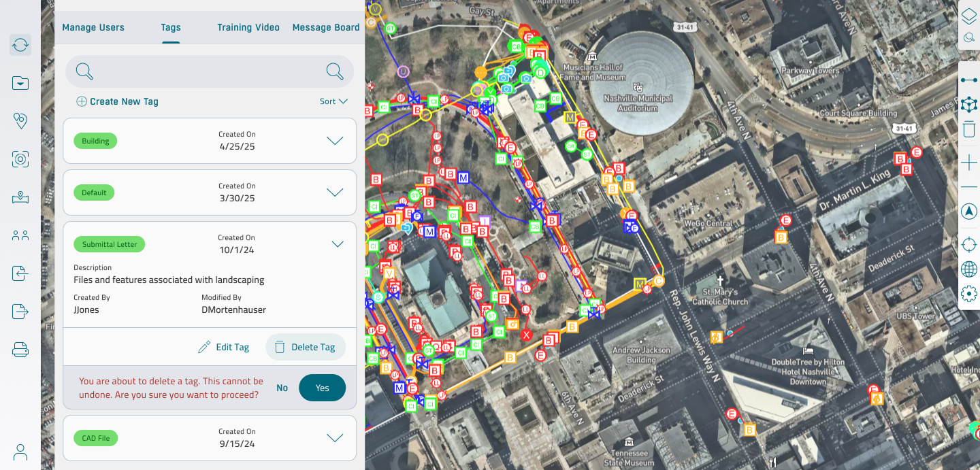This screenshot has width=980, height=470.
Task: Click the right magnifier search icon
Action: 335,71
